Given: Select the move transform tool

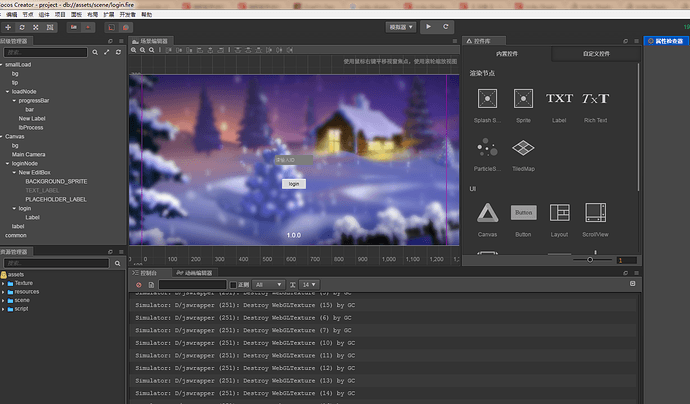Looking at the screenshot, I should pyautogui.click(x=8, y=27).
